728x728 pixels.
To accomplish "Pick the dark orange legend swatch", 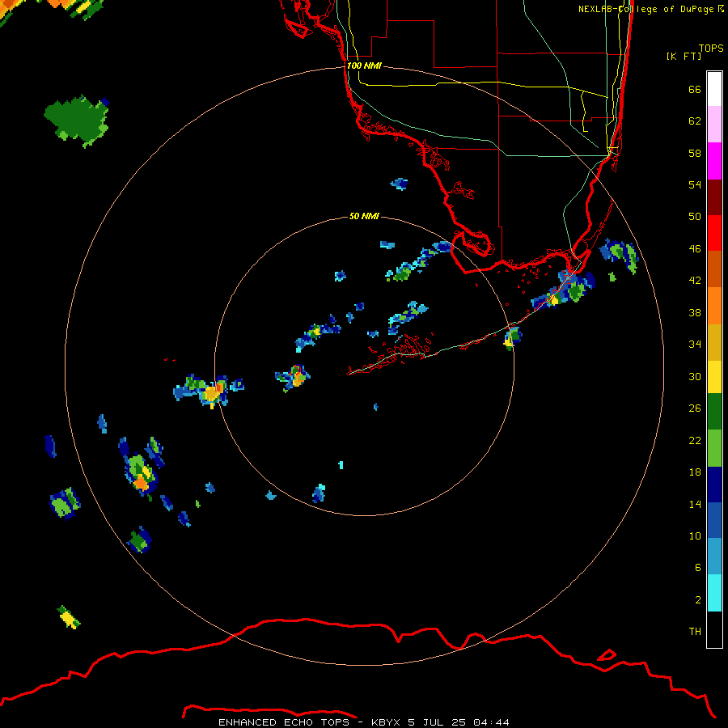I will (714, 269).
